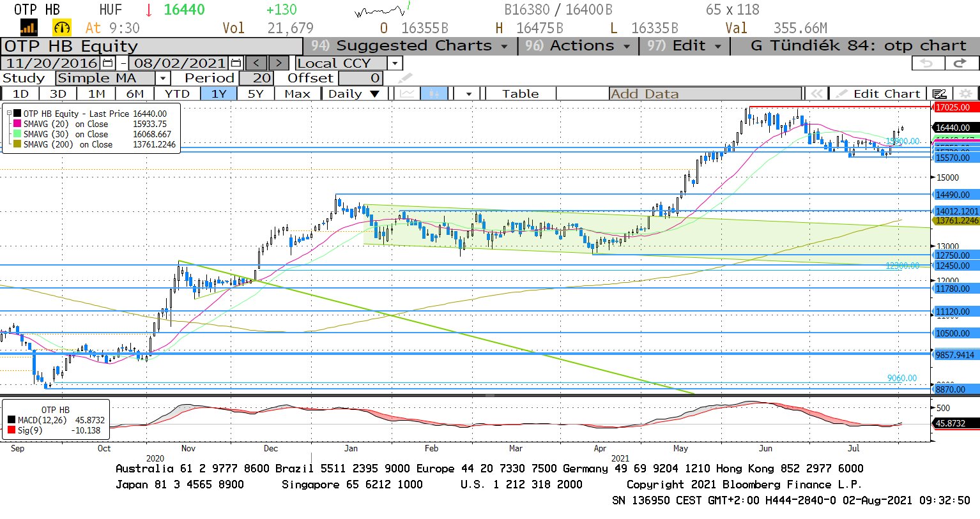The width and height of the screenshot is (980, 519).
Task: Click the Table button
Action: (x=520, y=93)
